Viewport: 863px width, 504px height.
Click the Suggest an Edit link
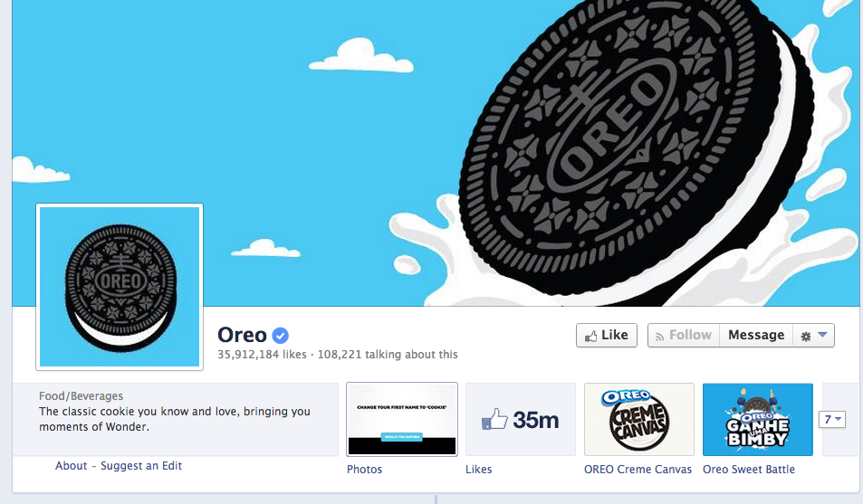tap(141, 465)
